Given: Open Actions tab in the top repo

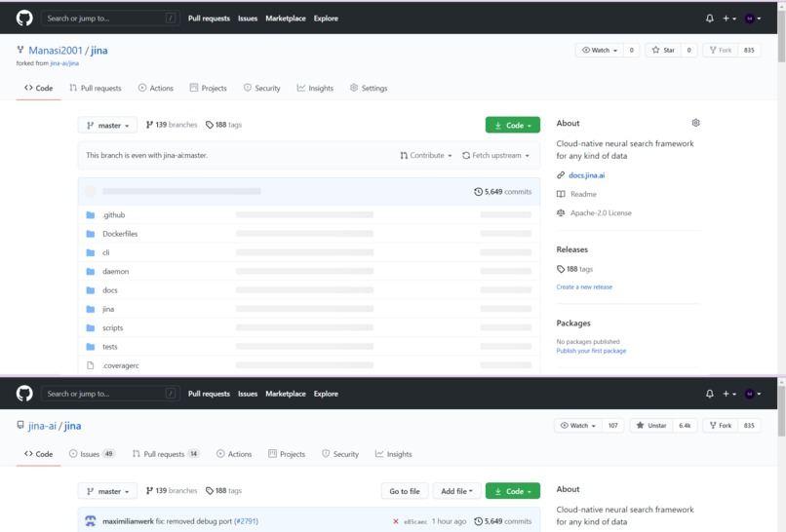Looking at the screenshot, I should tap(156, 88).
